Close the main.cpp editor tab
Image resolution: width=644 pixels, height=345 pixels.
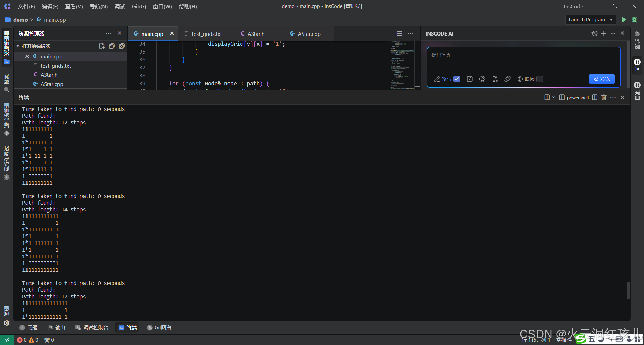[172, 33]
